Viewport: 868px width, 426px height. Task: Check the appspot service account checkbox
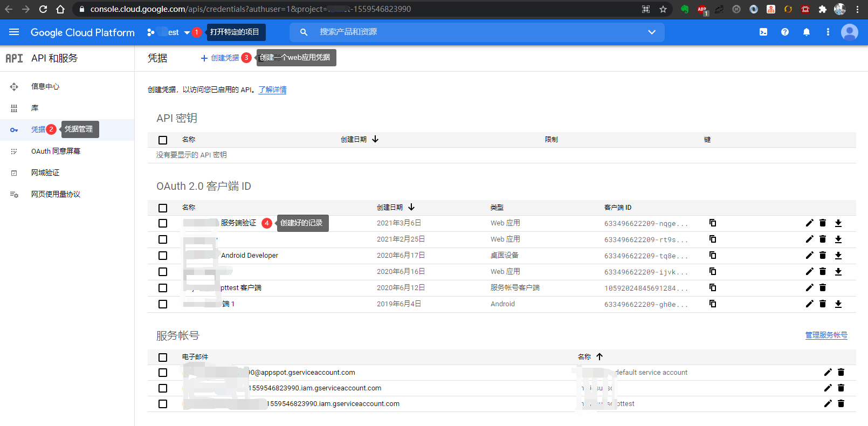(x=163, y=373)
